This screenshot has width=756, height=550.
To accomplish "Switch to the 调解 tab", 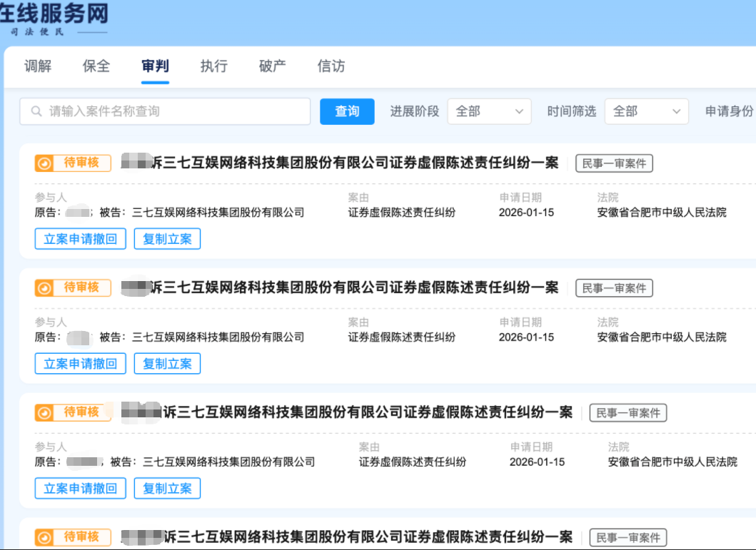I will [37, 66].
